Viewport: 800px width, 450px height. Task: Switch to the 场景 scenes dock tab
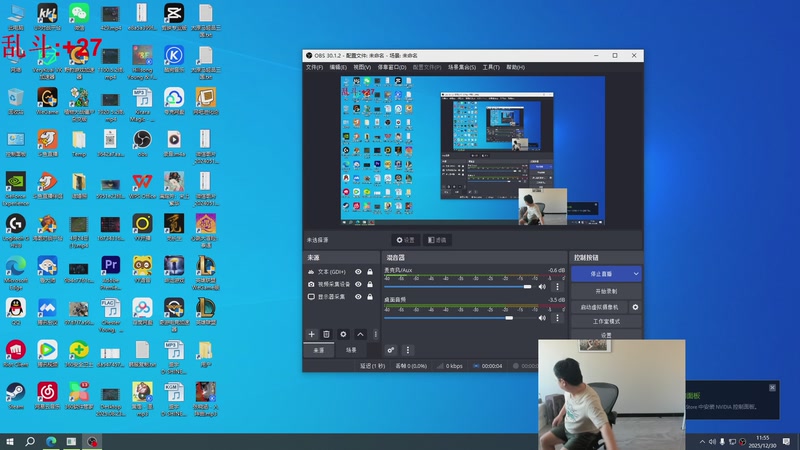click(x=351, y=350)
